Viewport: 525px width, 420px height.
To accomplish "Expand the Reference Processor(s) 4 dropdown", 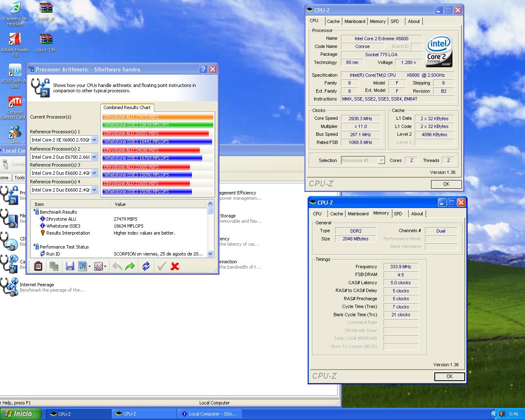I will [94, 190].
